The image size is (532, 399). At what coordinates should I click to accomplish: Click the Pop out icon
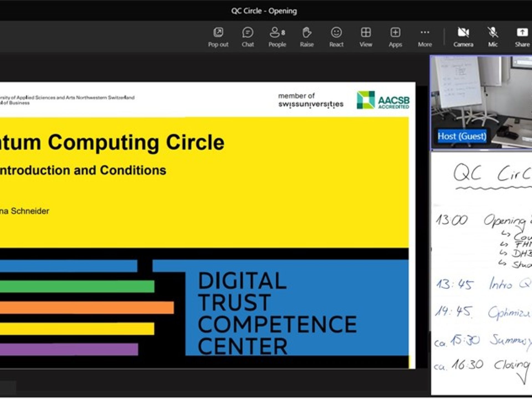click(218, 33)
